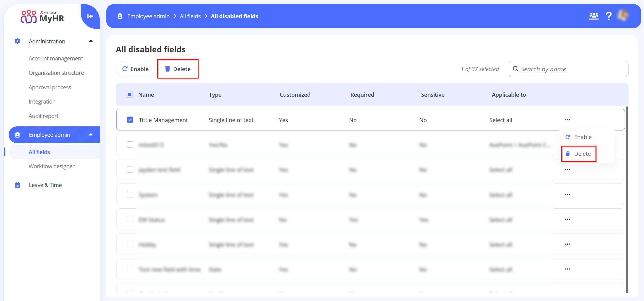Open Workflow designer in sidebar
Viewport: 644px width, 301px height.
coord(52,166)
